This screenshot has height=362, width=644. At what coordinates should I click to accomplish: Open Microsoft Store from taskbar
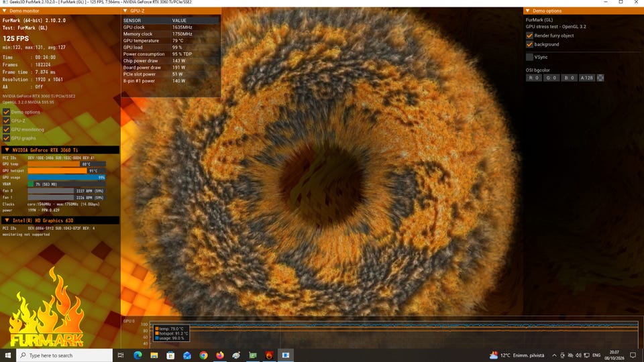(x=170, y=355)
